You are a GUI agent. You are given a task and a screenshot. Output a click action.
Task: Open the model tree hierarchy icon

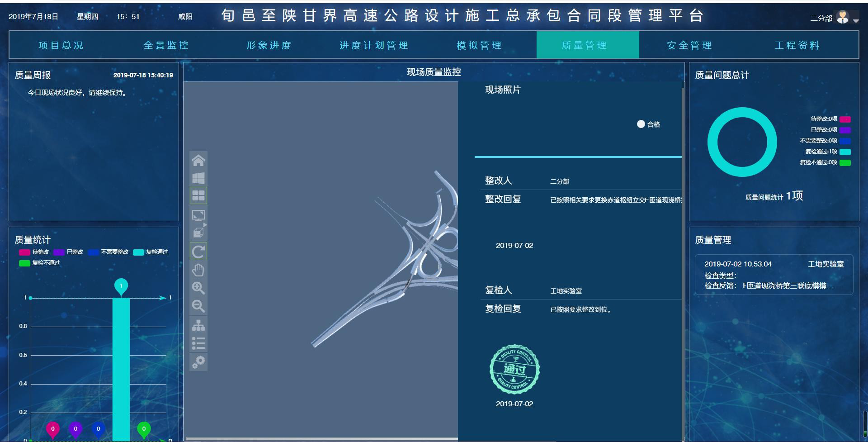point(198,325)
